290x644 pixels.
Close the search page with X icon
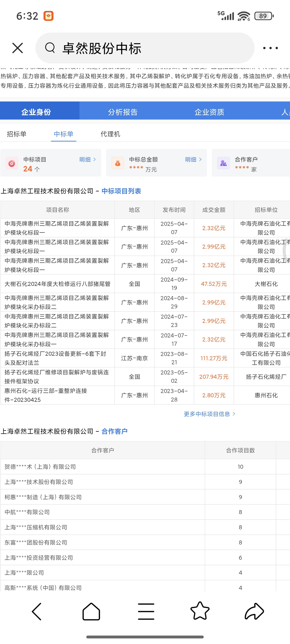pyautogui.click(x=18, y=48)
